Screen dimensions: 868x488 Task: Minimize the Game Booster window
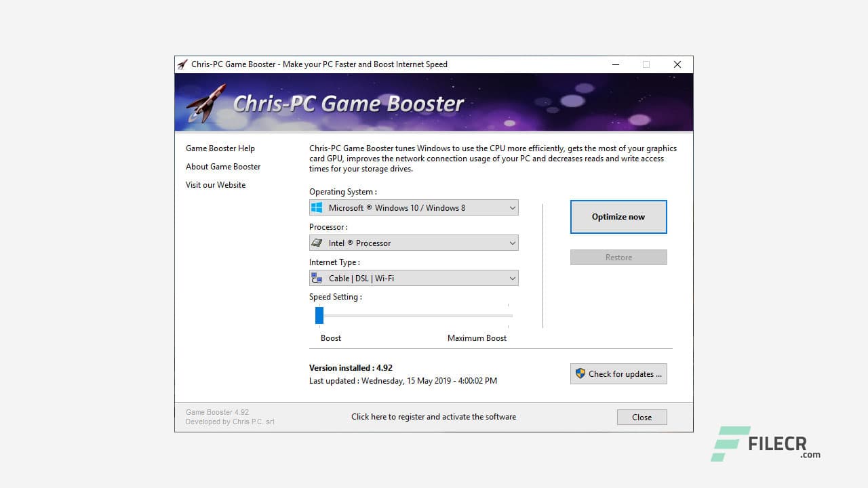click(616, 64)
